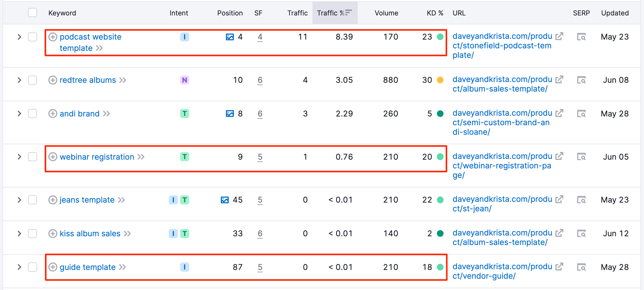
Task: Open 'podcast website template' keyword link
Action: point(90,42)
